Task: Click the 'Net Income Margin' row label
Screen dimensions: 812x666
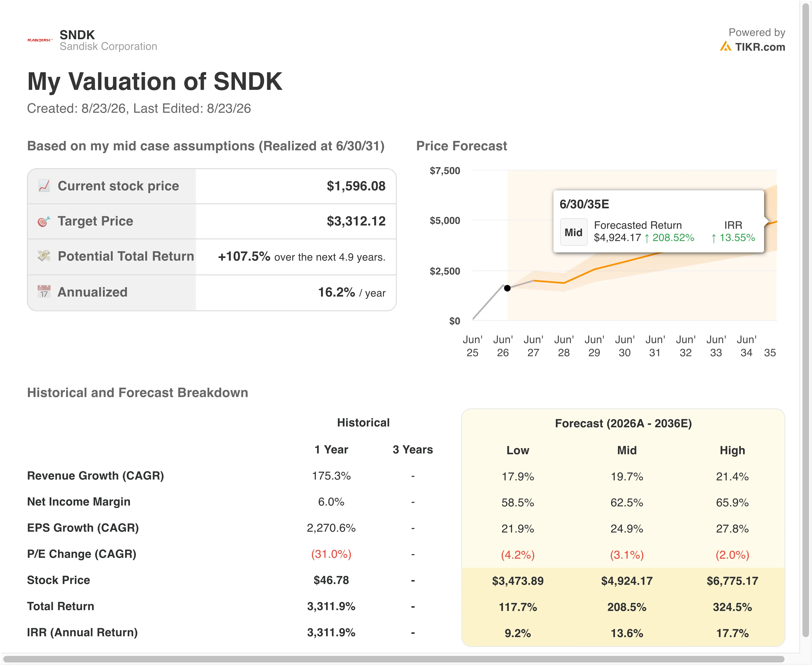Action: 79,502
